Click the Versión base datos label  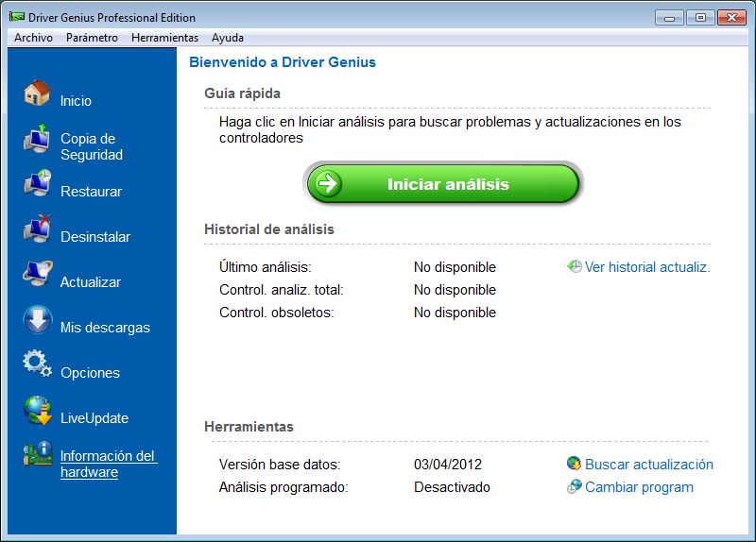click(x=280, y=464)
